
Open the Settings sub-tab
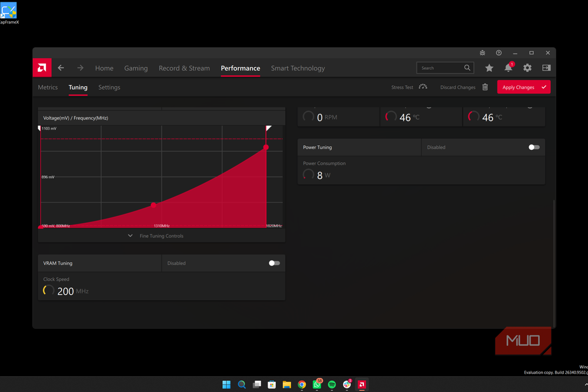pyautogui.click(x=109, y=88)
